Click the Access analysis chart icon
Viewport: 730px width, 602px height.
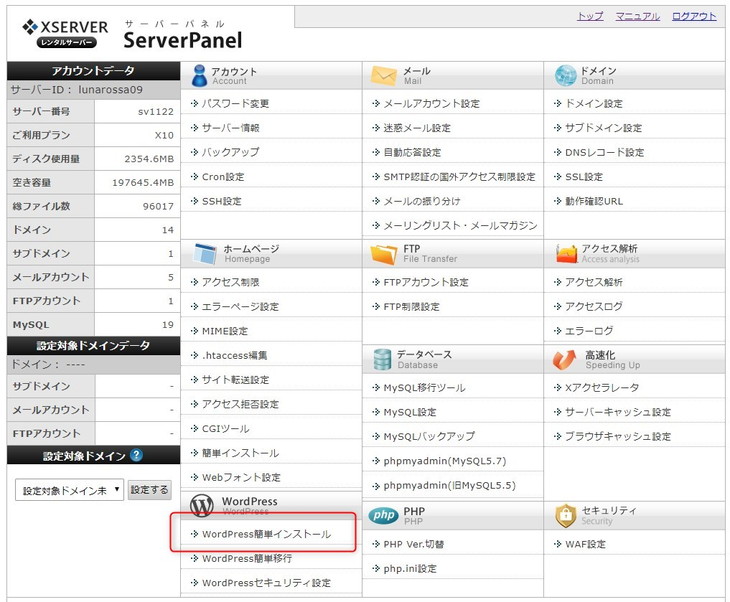point(566,254)
